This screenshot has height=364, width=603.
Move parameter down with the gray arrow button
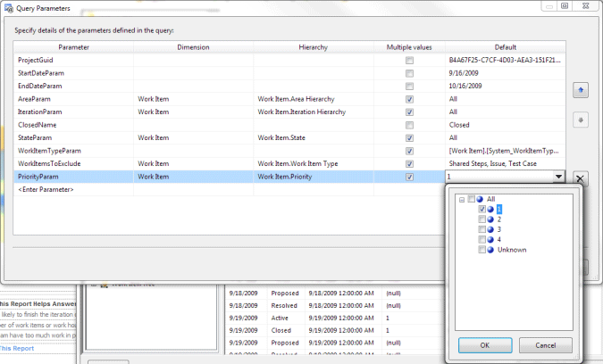[x=581, y=120]
